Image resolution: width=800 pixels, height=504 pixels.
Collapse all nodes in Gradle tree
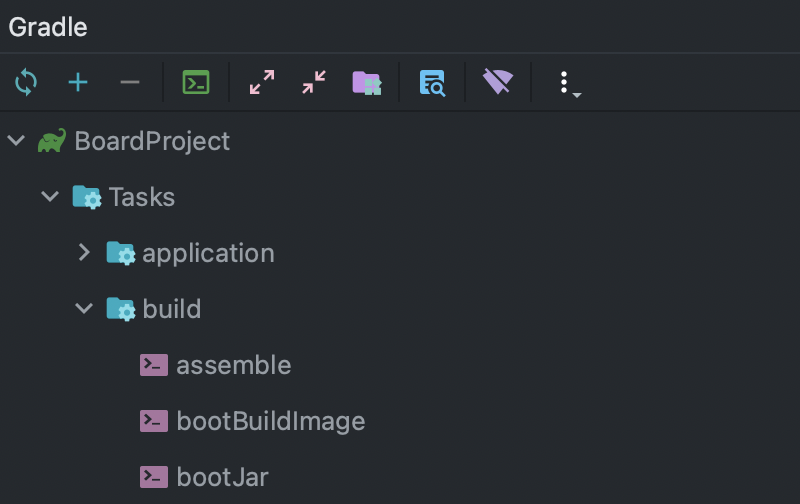coord(314,82)
